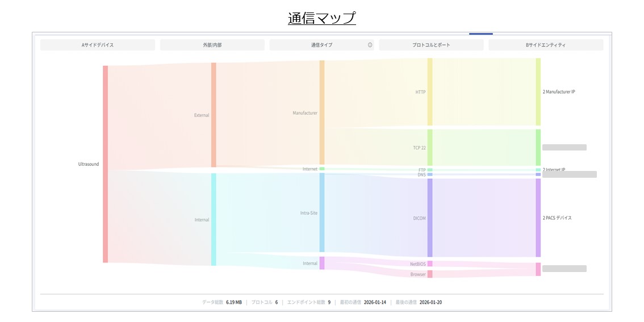Viewport: 644px width, 322px height.
Task: Click the 2 PACS デバイス entity label
Action: click(557, 218)
